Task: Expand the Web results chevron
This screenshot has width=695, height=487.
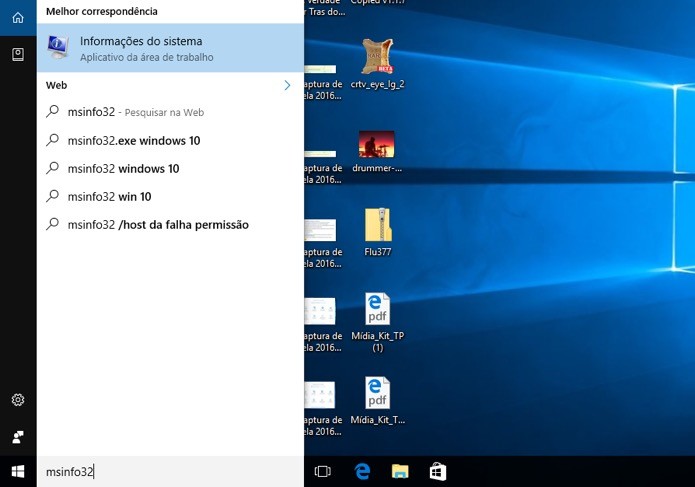Action: coord(287,85)
